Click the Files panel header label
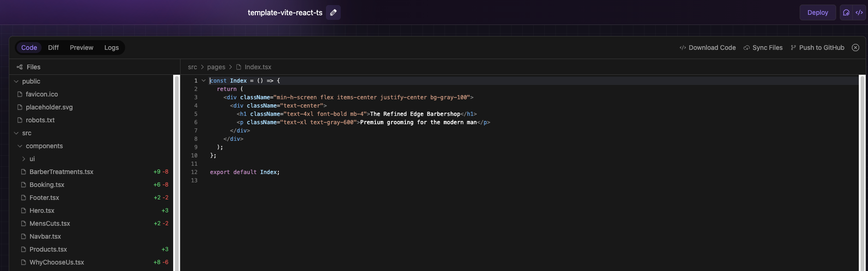This screenshot has height=271, width=868. tap(34, 67)
